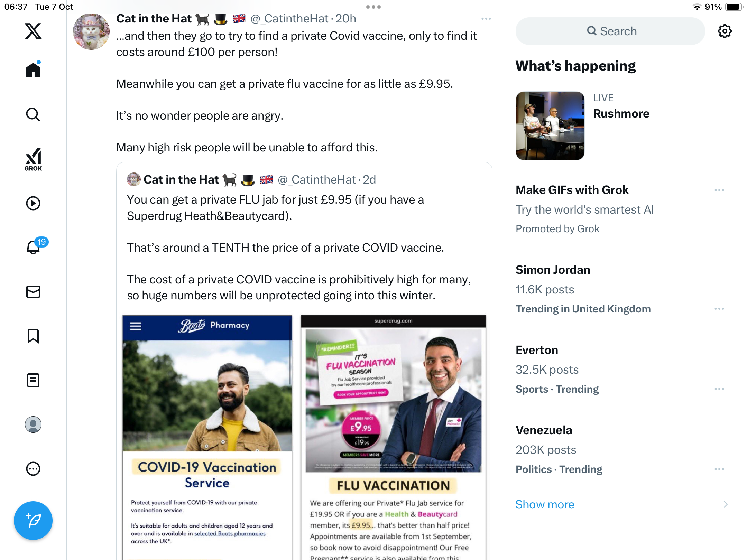Open the video play tab icon
747x560 pixels.
pyautogui.click(x=33, y=203)
